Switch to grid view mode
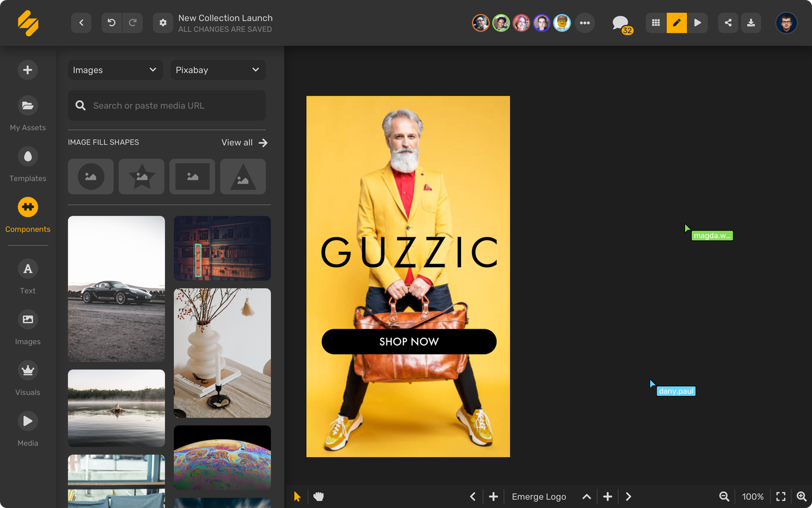Screen dimensions: 812x508 pyautogui.click(x=656, y=23)
